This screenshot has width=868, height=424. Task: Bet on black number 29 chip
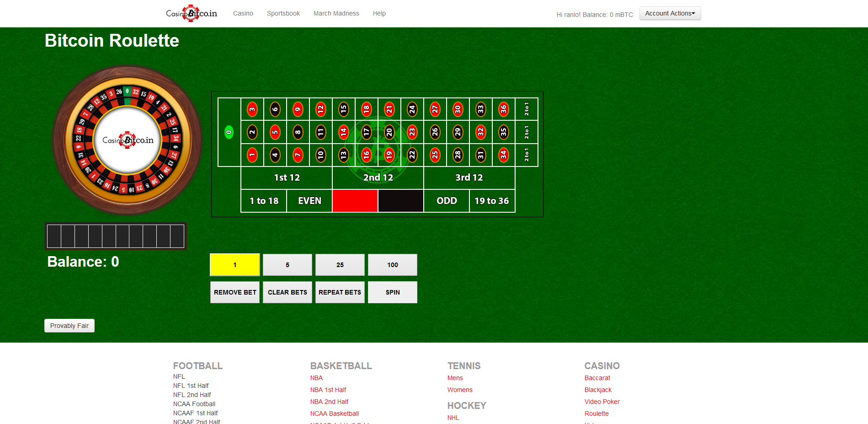tap(458, 132)
